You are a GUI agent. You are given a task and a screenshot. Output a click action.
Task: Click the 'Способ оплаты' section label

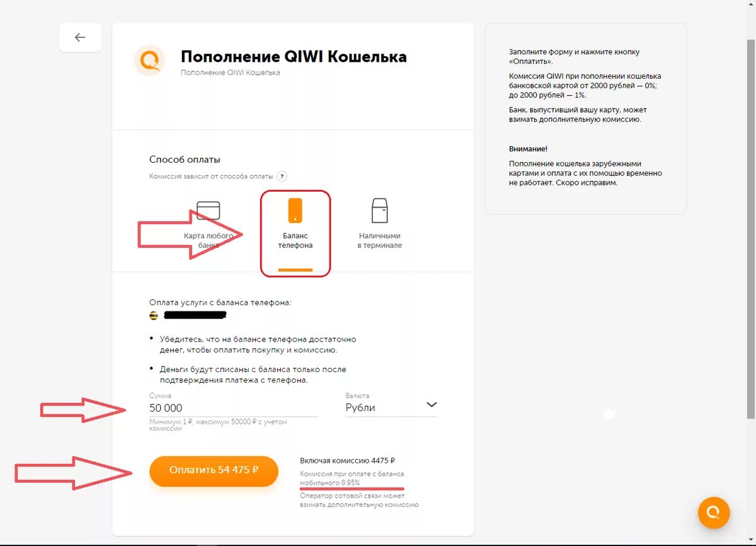[x=185, y=160]
